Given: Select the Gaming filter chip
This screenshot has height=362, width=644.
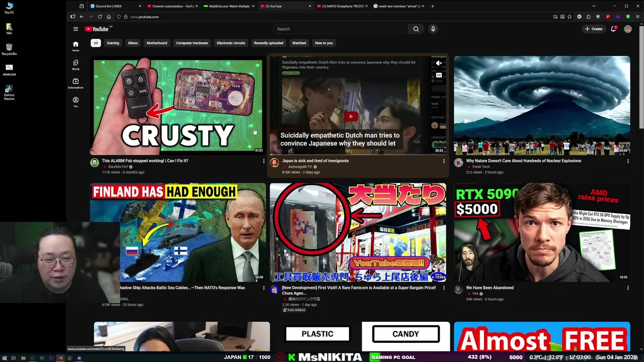Looking at the screenshot, I should point(113,43).
